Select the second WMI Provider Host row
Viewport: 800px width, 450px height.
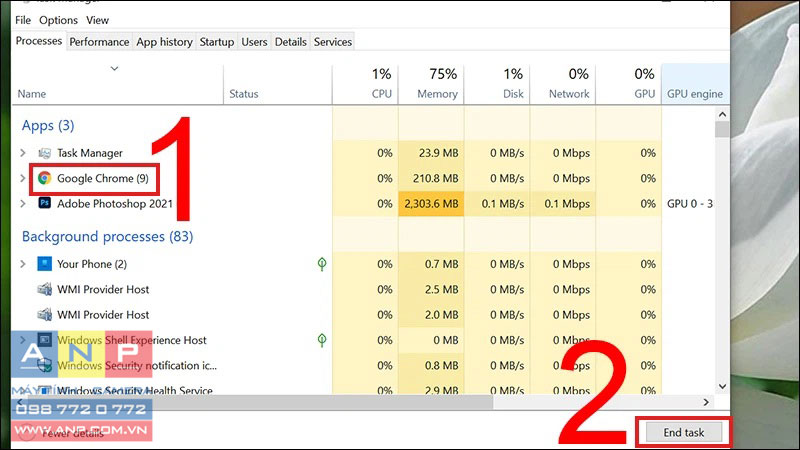pyautogui.click(x=364, y=315)
